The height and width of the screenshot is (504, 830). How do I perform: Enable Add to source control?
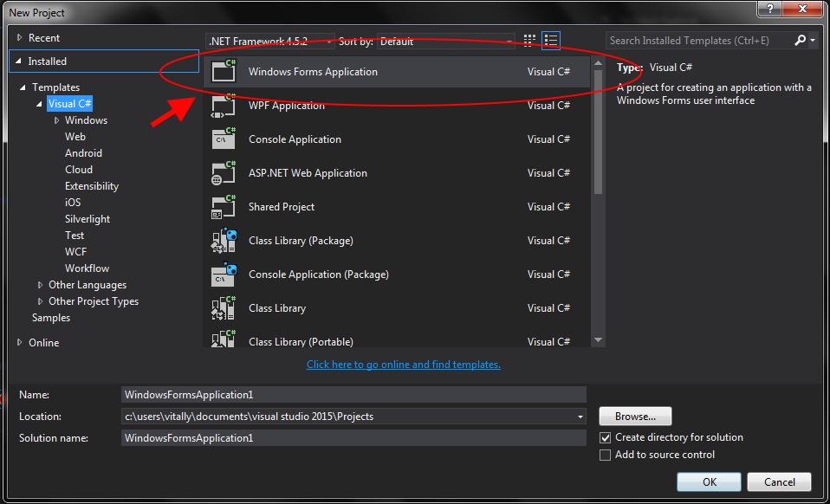click(x=606, y=455)
